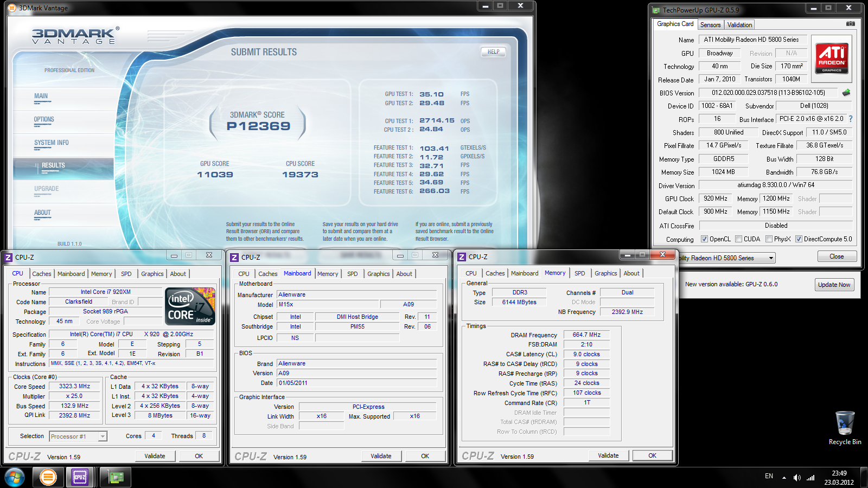The width and height of the screenshot is (868, 488).
Task: Click the Core Speed value 3323.3 MHz
Action: (75, 387)
